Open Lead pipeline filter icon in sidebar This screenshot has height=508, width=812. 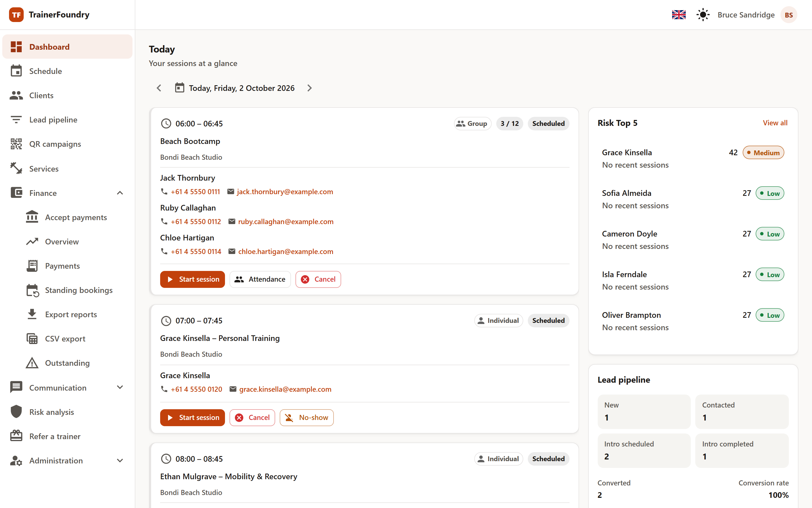[16, 120]
